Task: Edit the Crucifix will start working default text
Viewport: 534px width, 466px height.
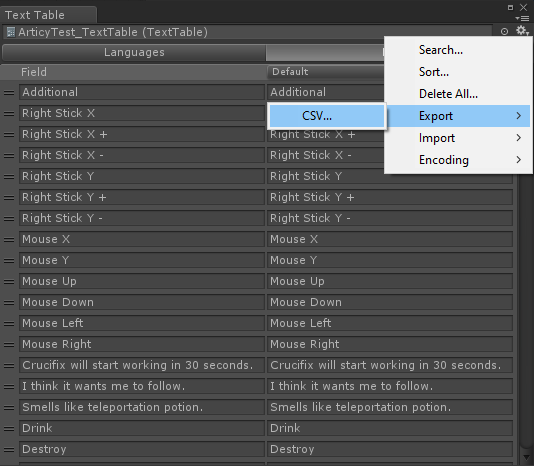Action: (390, 366)
